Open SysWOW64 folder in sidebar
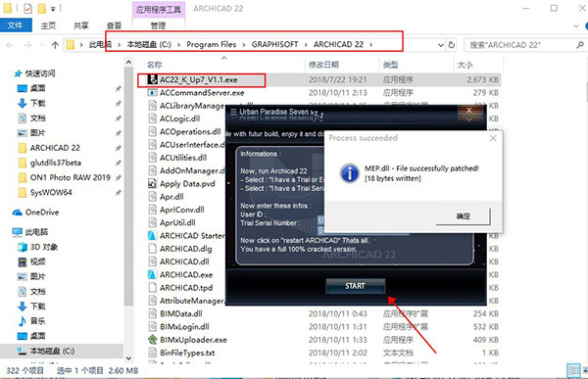Image resolution: width=588 pixels, height=379 pixels. [51, 192]
